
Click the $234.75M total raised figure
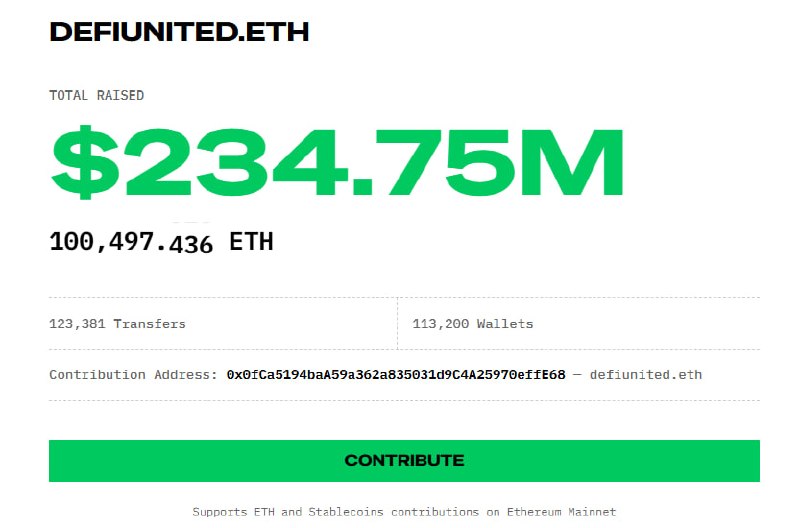[338, 161]
